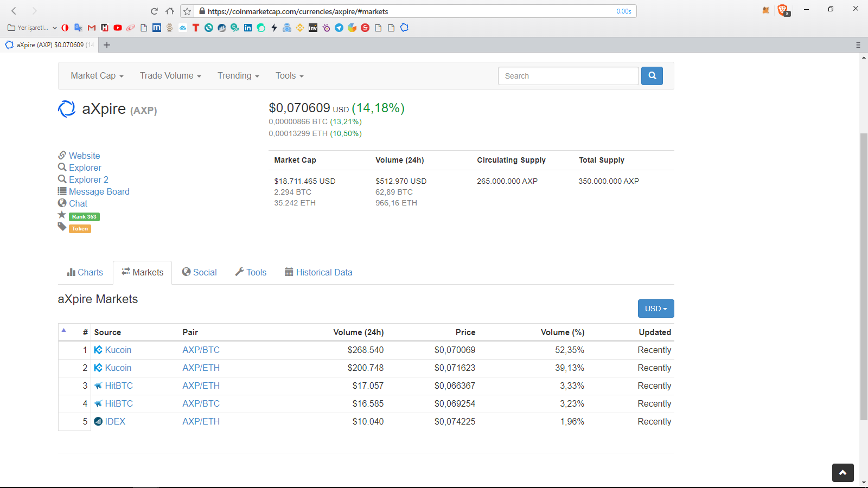Select the aXpire (AXP) browser tab
The image size is (868, 488).
click(50, 45)
